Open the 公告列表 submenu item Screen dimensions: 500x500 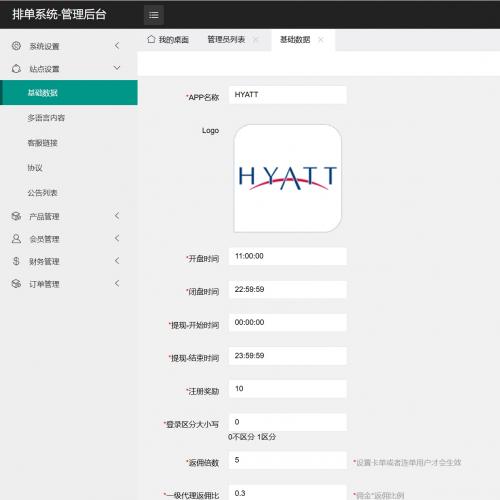tap(42, 193)
